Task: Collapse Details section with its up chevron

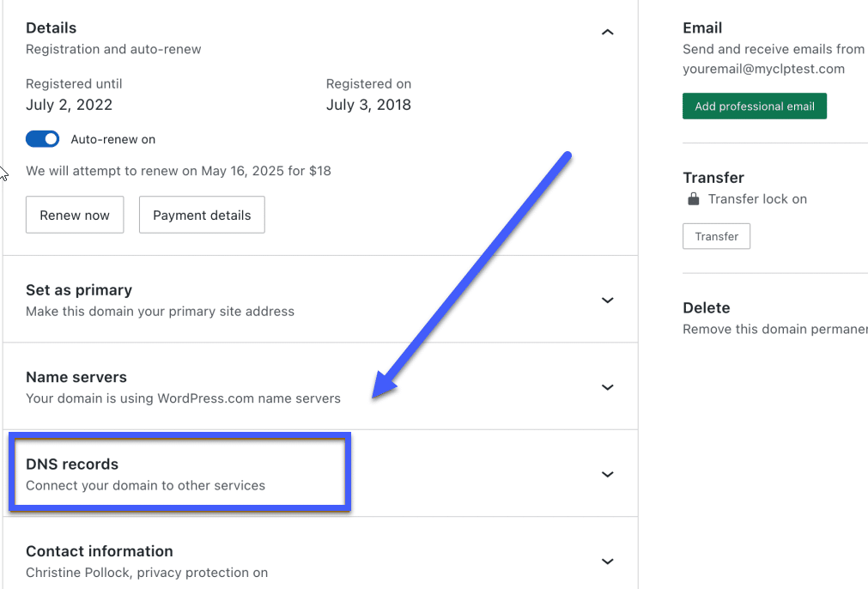Action: [608, 33]
